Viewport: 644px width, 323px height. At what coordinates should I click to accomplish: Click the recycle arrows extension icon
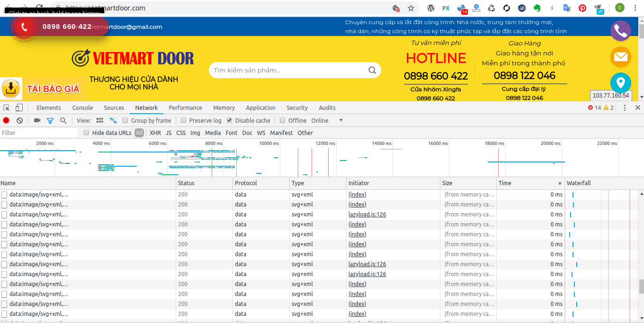[x=492, y=8]
